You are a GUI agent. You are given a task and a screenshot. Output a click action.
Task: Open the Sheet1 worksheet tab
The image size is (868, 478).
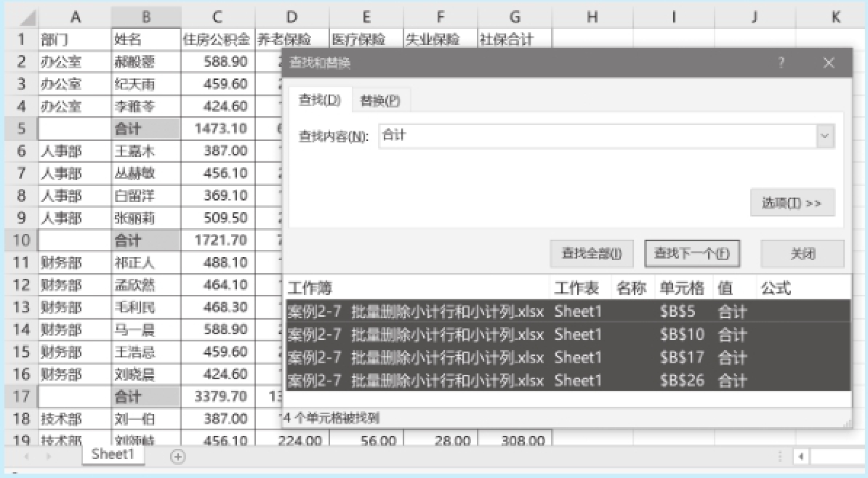click(x=113, y=455)
